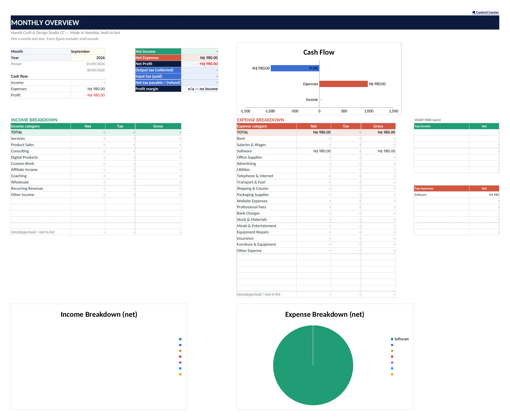Screen dimensions: 510x420
Task: Select the CHART FEED (auto) label
Action: click(427, 120)
